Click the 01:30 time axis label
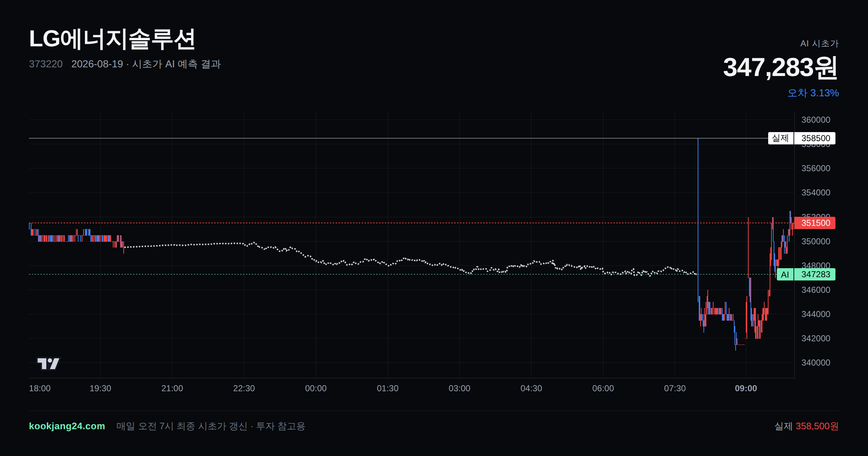This screenshot has height=456, width=868. tap(388, 388)
